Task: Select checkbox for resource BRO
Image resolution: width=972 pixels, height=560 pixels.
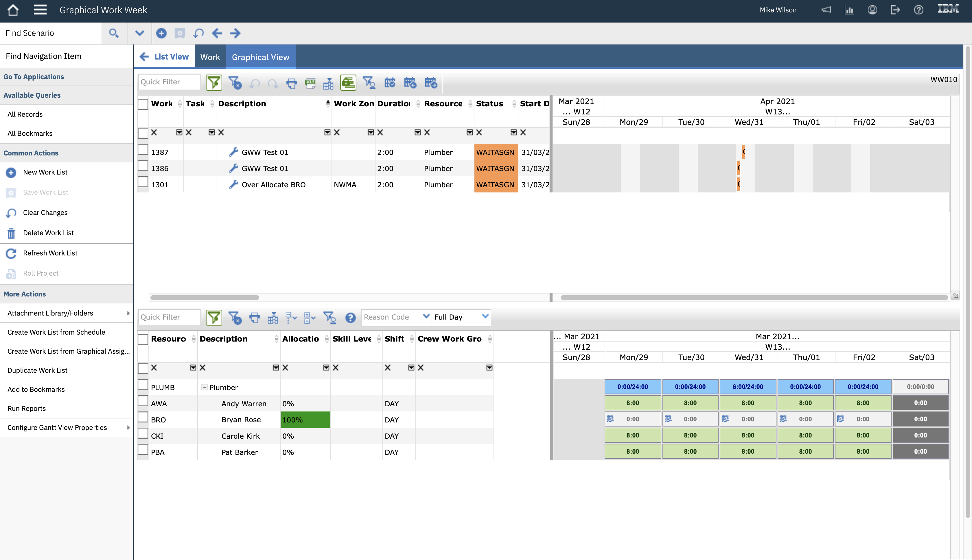Action: (143, 418)
